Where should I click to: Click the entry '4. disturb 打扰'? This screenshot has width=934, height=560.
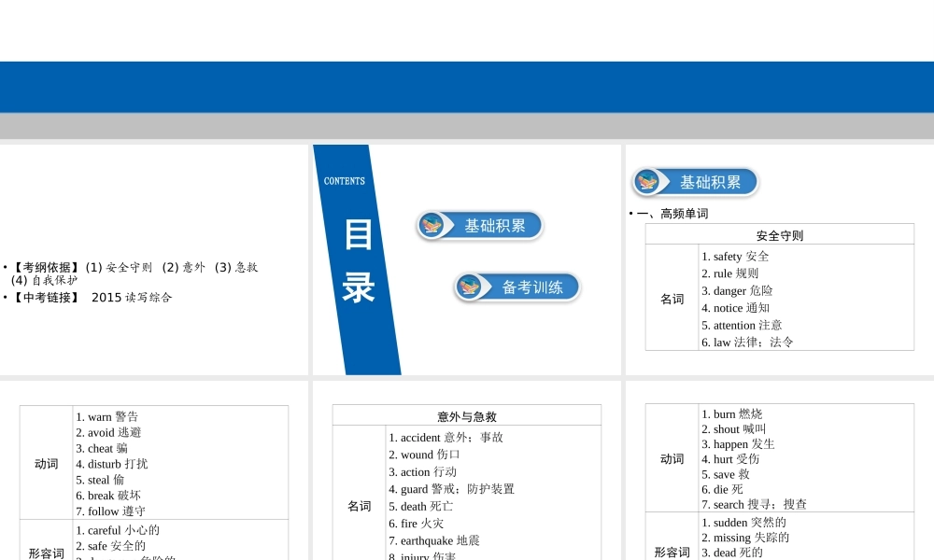111,464
